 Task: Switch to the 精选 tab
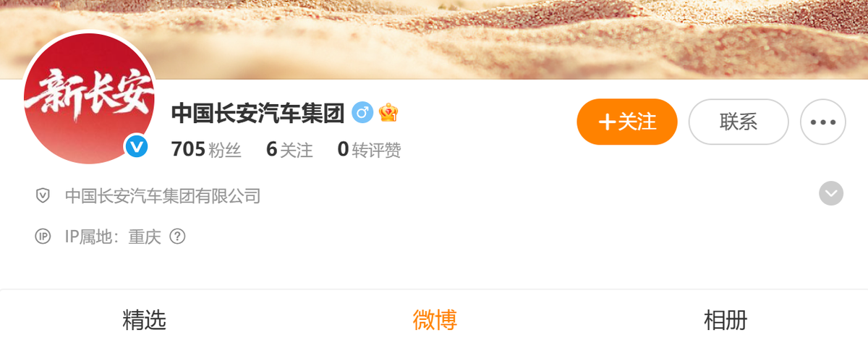pyautogui.click(x=145, y=319)
